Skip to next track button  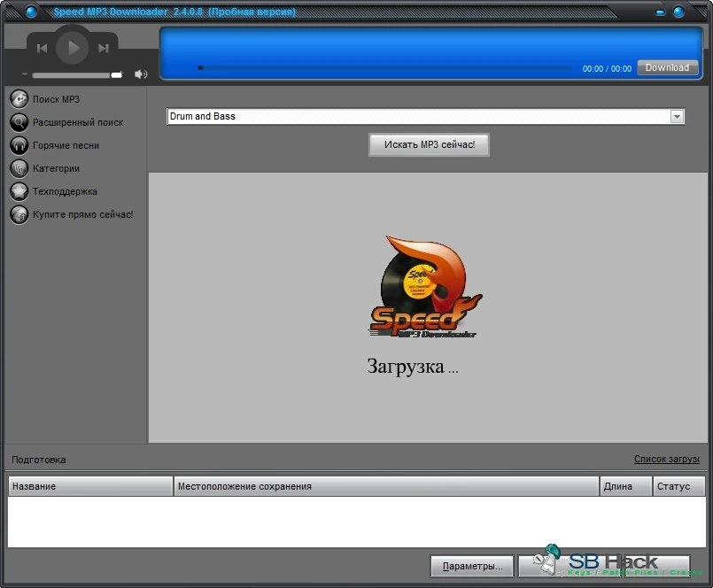point(104,48)
